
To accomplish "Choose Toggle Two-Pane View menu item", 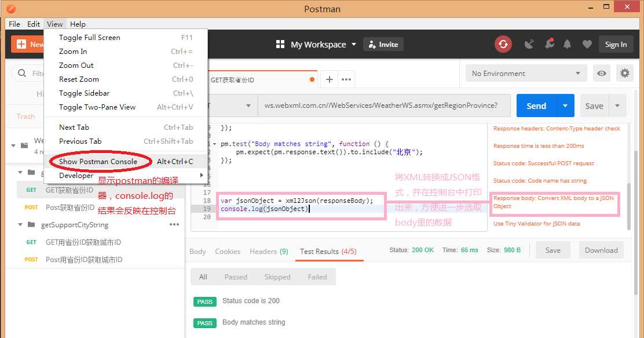I will pos(126,107).
